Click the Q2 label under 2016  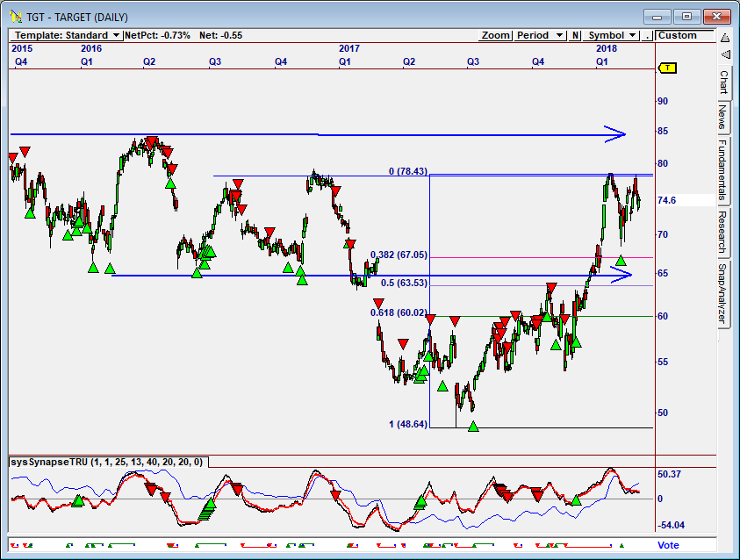(149, 61)
